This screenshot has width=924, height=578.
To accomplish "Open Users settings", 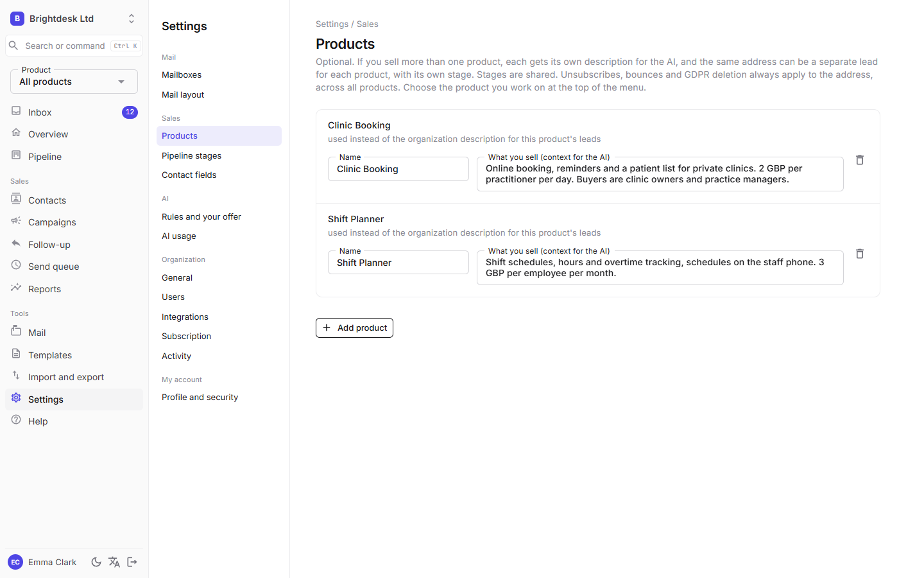I will click(219, 297).
